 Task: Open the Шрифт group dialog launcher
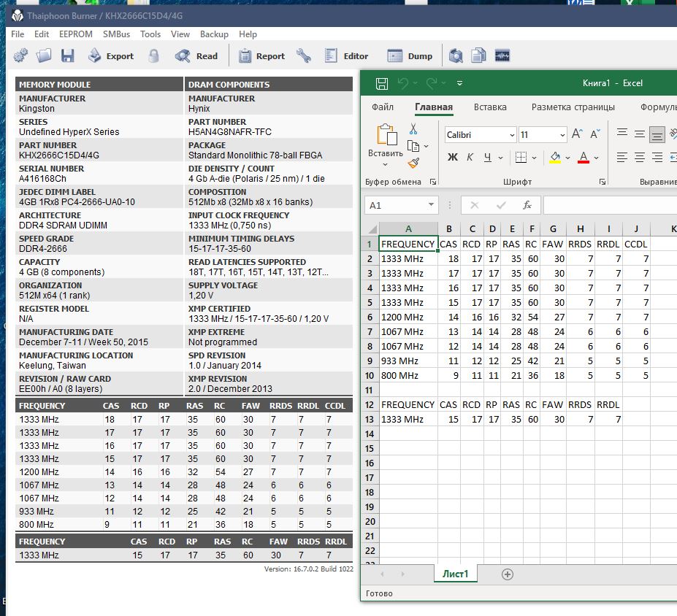click(x=602, y=182)
